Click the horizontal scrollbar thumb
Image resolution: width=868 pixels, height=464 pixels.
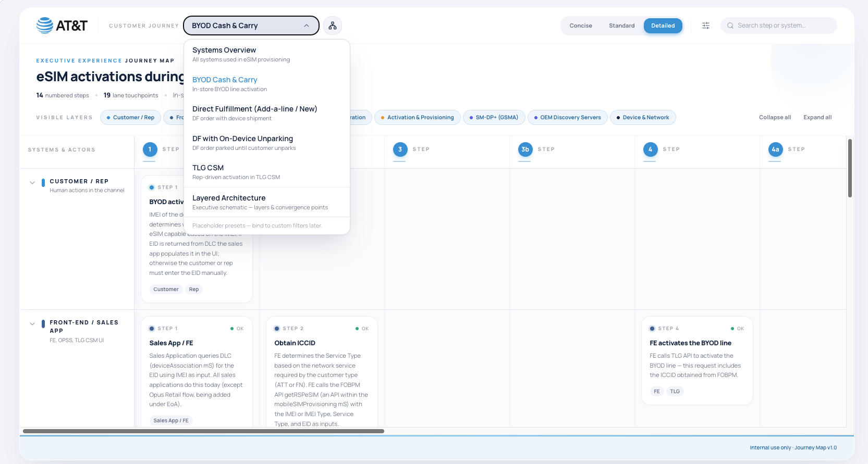[x=203, y=431]
